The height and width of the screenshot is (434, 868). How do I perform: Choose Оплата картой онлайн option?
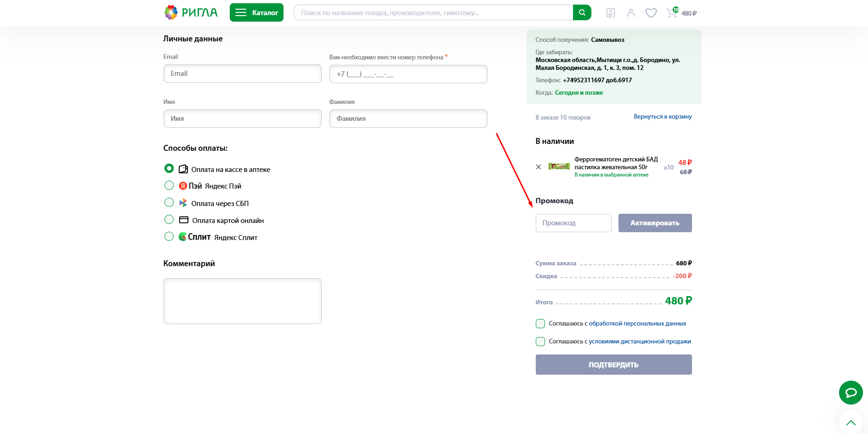point(169,220)
